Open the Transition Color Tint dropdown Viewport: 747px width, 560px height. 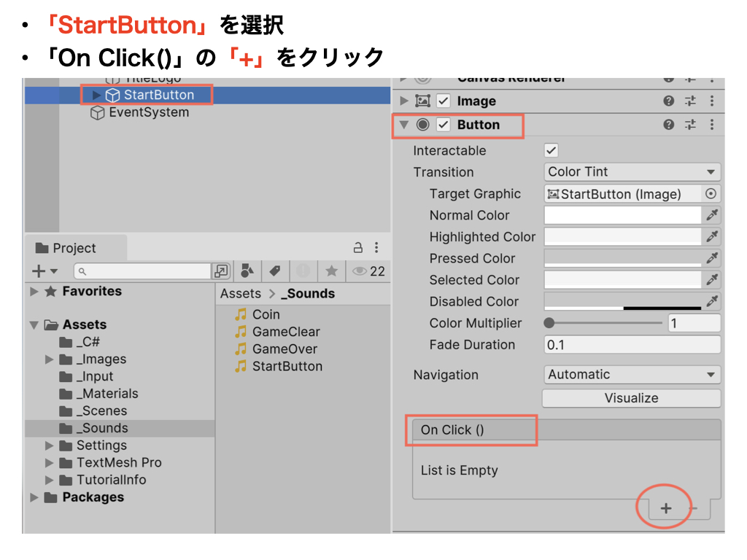coord(632,172)
